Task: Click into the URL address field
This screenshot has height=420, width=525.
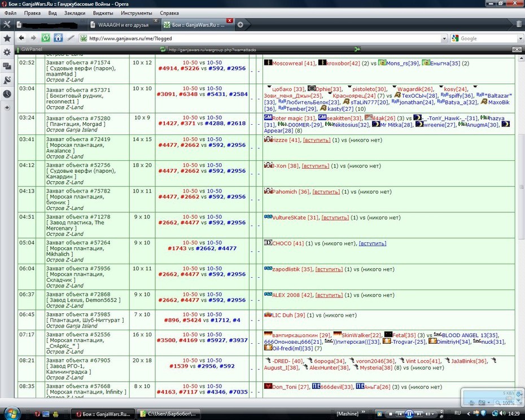Action: pos(265,38)
